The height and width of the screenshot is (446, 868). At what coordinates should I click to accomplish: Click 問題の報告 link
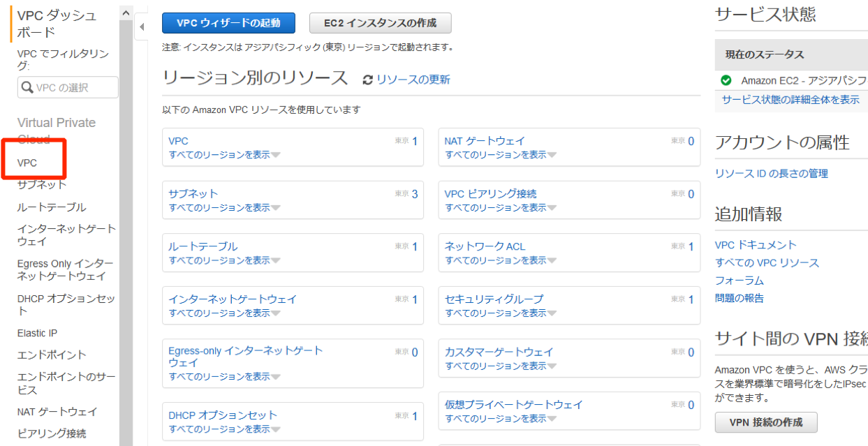(x=740, y=298)
